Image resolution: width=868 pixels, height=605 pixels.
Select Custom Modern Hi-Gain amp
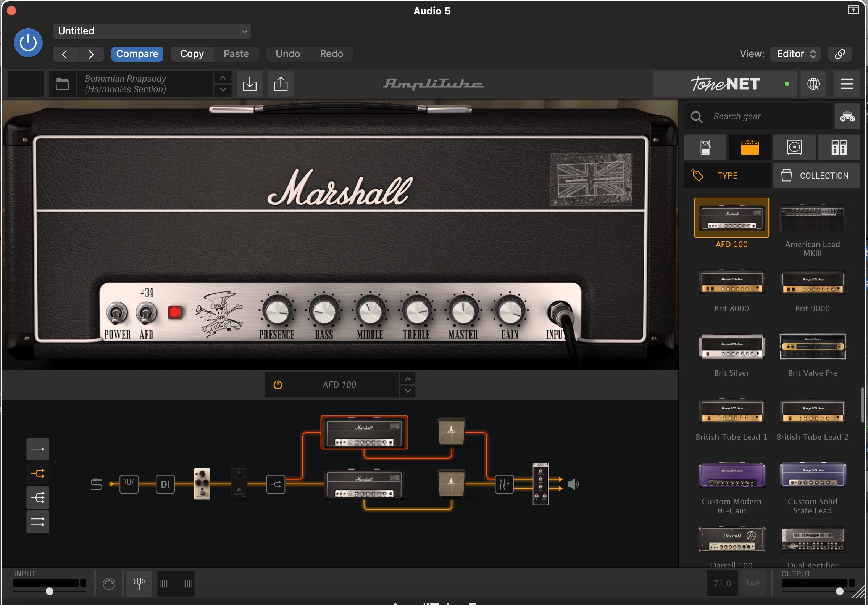coord(731,475)
